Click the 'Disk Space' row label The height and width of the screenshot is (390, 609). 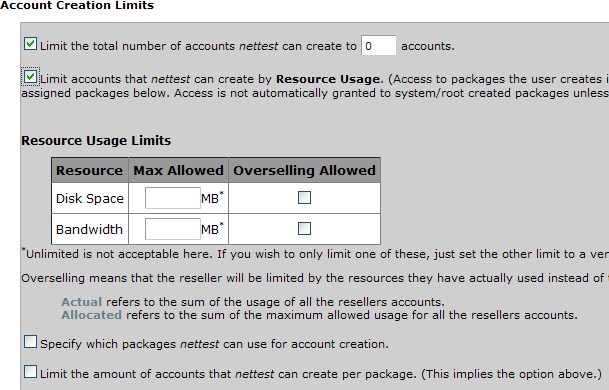click(90, 198)
